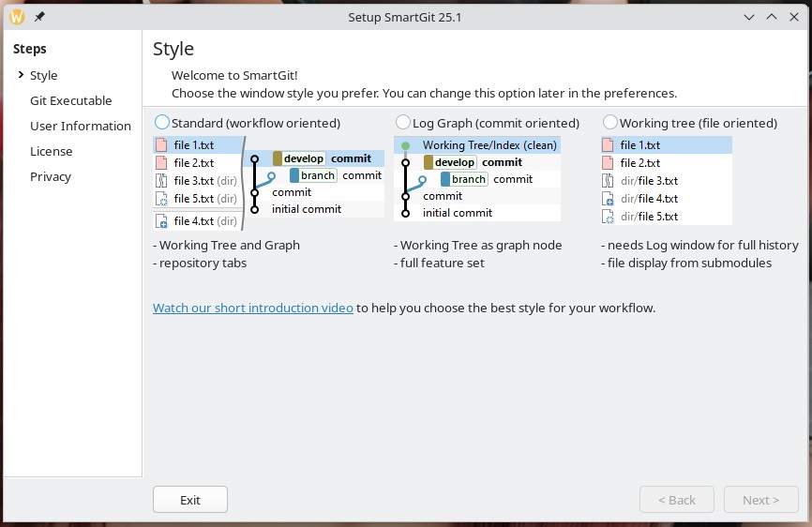Screen dimensions: 812x527
Task: Click the Next > button
Action: 760,500
